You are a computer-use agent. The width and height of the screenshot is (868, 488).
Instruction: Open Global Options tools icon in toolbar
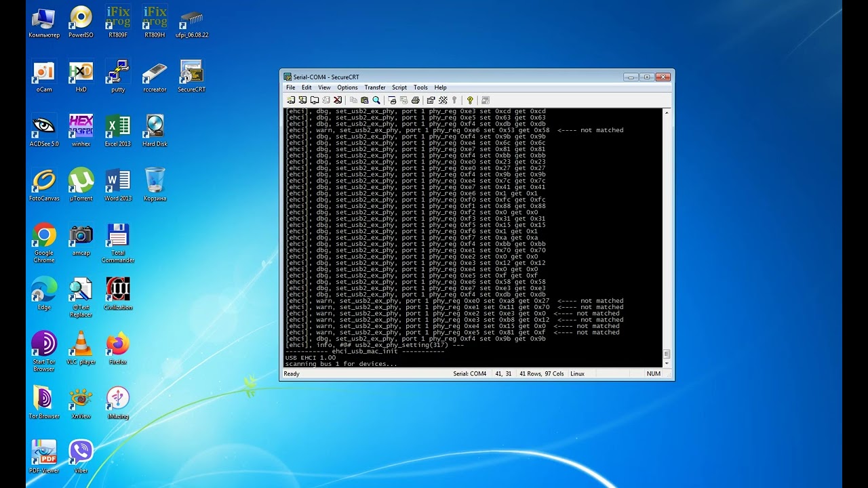(x=443, y=100)
